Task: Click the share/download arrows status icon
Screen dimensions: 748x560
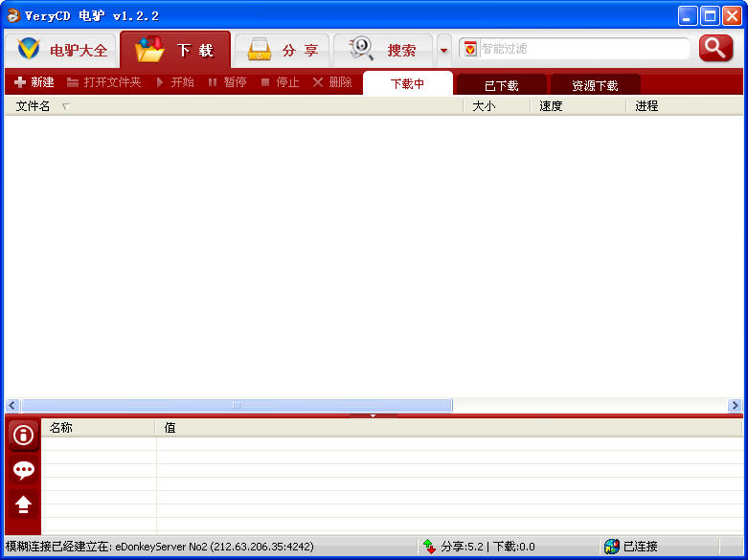Action: pos(429,547)
